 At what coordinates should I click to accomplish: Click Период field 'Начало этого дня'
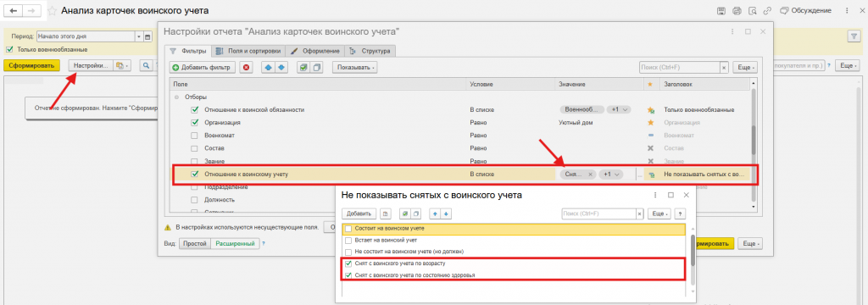86,36
